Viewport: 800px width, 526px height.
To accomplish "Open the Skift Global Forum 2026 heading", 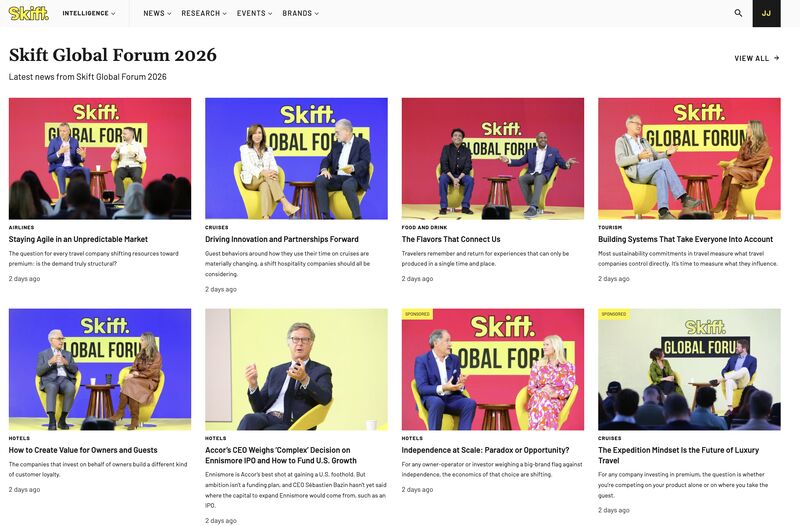I will tap(113, 55).
